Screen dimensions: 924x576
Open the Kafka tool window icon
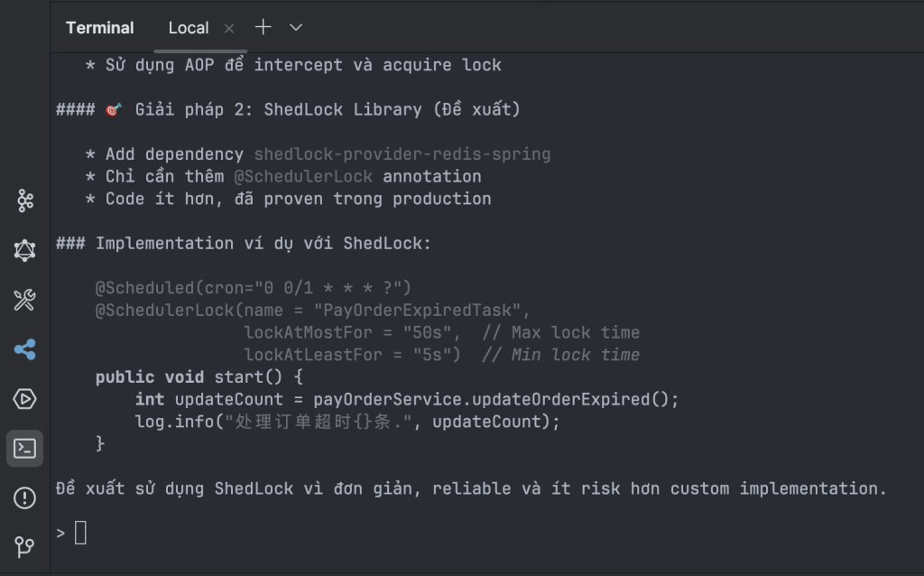point(25,200)
